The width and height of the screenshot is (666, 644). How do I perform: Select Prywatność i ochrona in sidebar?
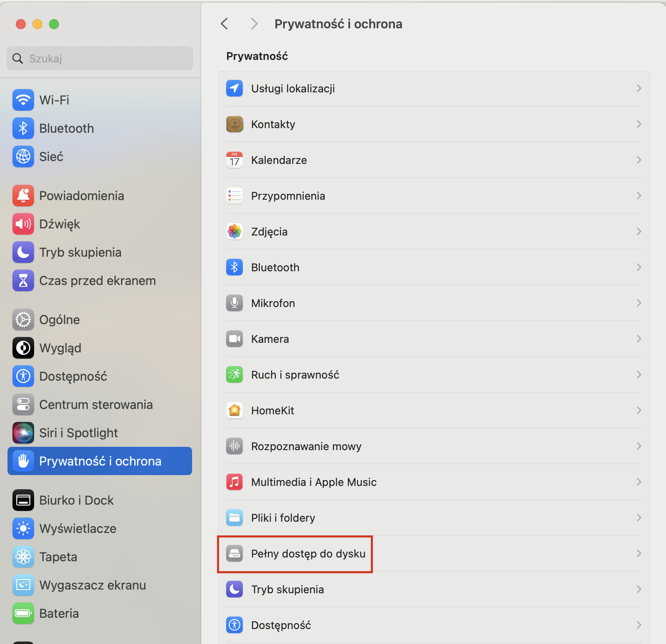(100, 461)
